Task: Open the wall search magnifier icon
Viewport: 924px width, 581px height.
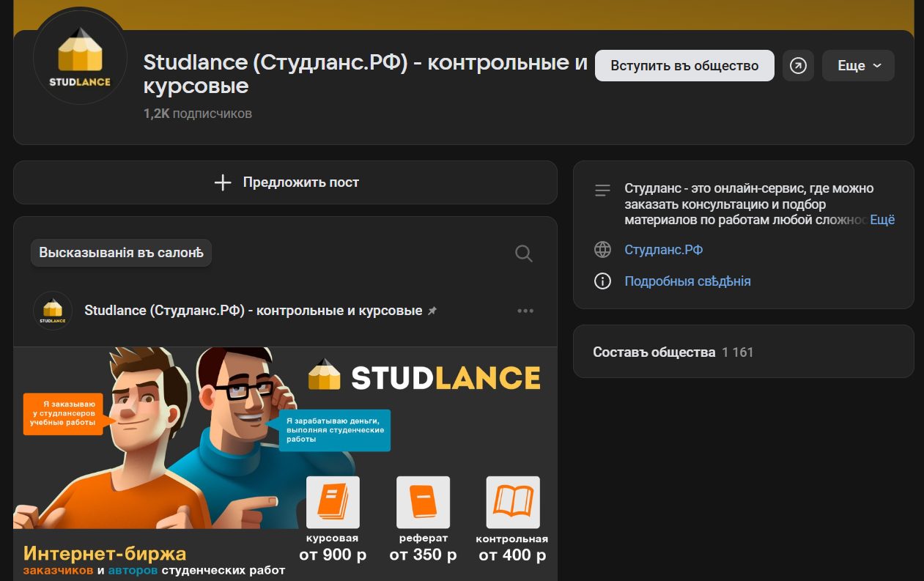Action: click(523, 254)
